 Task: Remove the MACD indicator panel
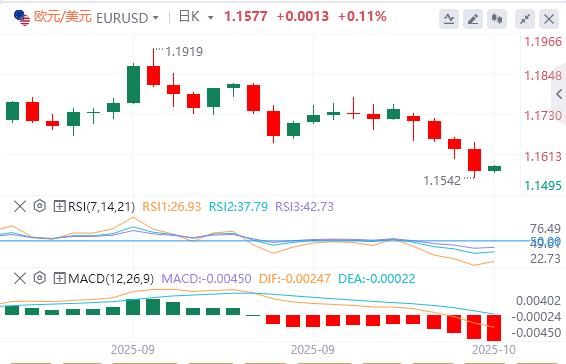(x=20, y=278)
